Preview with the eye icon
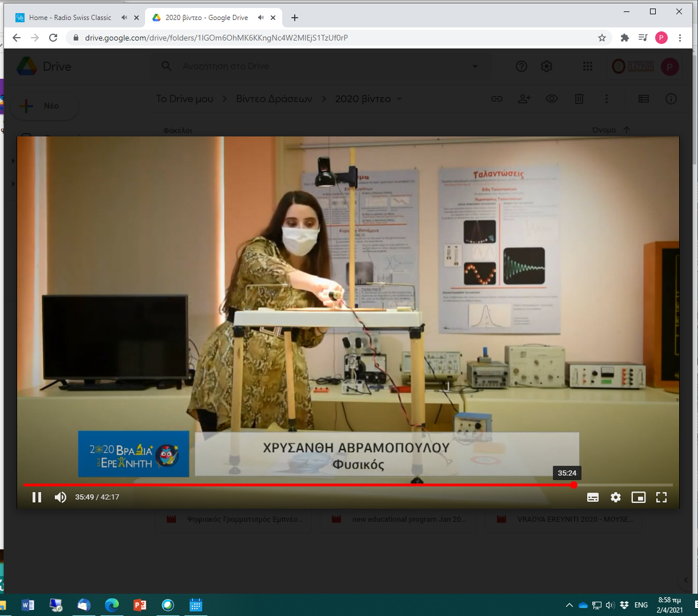 click(x=552, y=99)
